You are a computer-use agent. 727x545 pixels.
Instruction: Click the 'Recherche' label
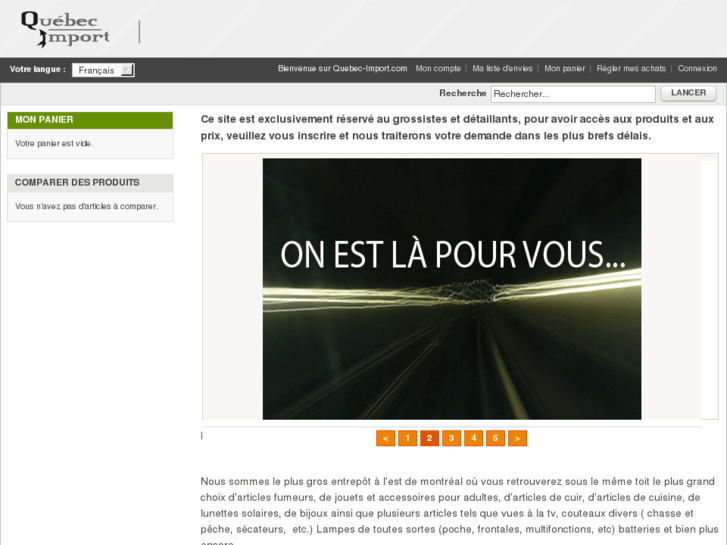click(x=462, y=93)
